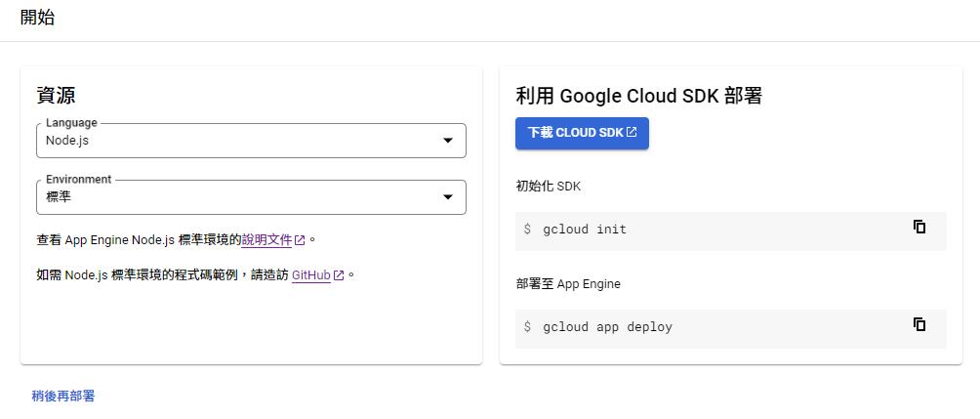Open the 說明文件 documentation link
This screenshot has height=419, width=980.
(266, 240)
